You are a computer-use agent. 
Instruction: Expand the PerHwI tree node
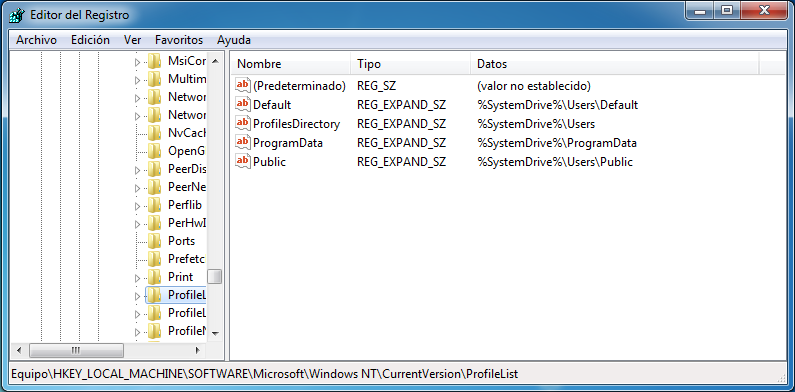pos(137,224)
